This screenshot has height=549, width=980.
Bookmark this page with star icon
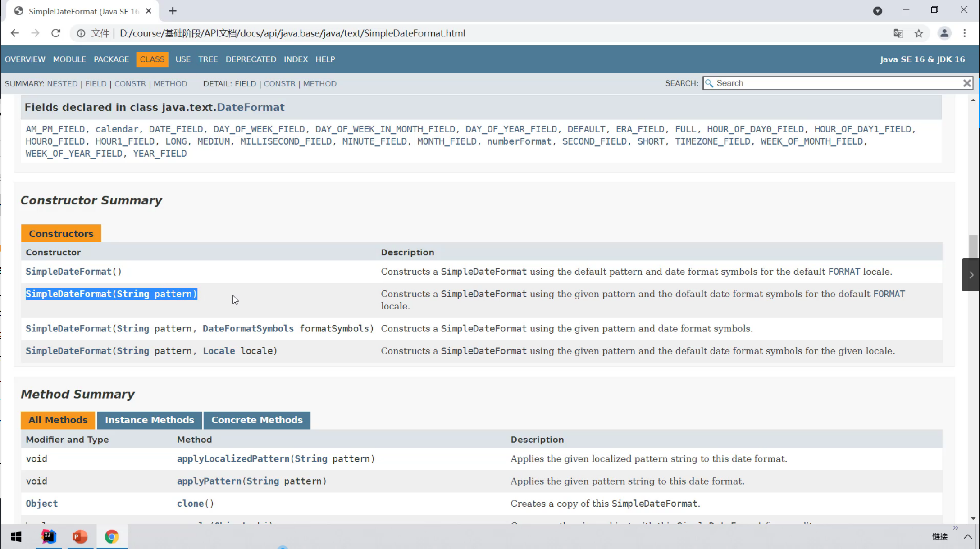pos(919,33)
